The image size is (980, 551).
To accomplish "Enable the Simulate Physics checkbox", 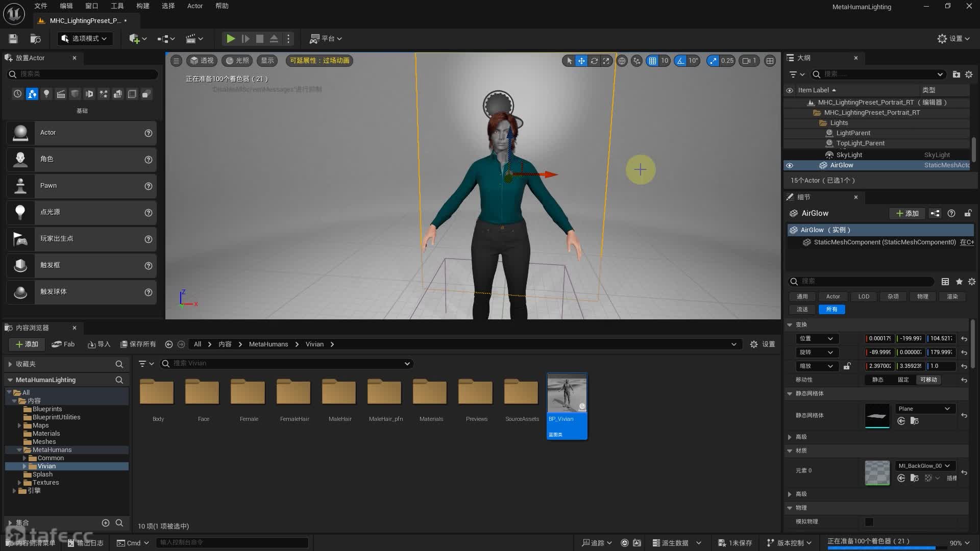I will (x=869, y=521).
